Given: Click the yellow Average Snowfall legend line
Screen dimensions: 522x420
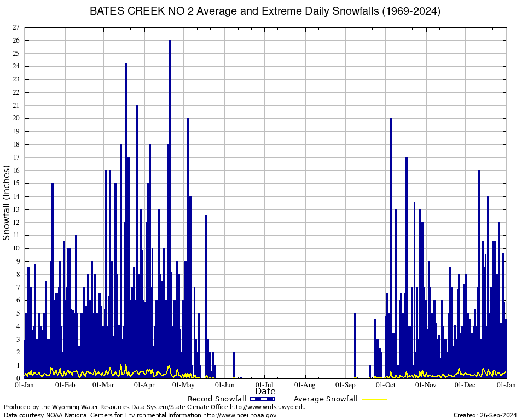Looking at the screenshot, I should coord(374,399).
